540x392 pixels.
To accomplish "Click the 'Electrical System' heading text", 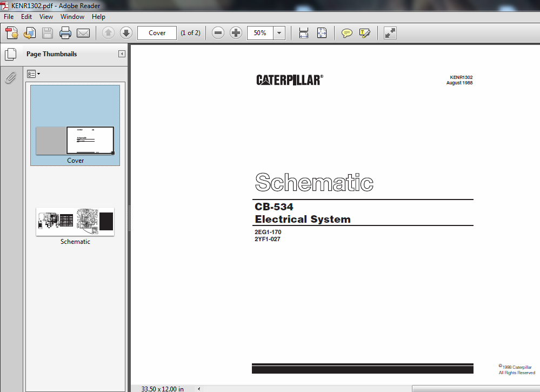I will pos(303,219).
